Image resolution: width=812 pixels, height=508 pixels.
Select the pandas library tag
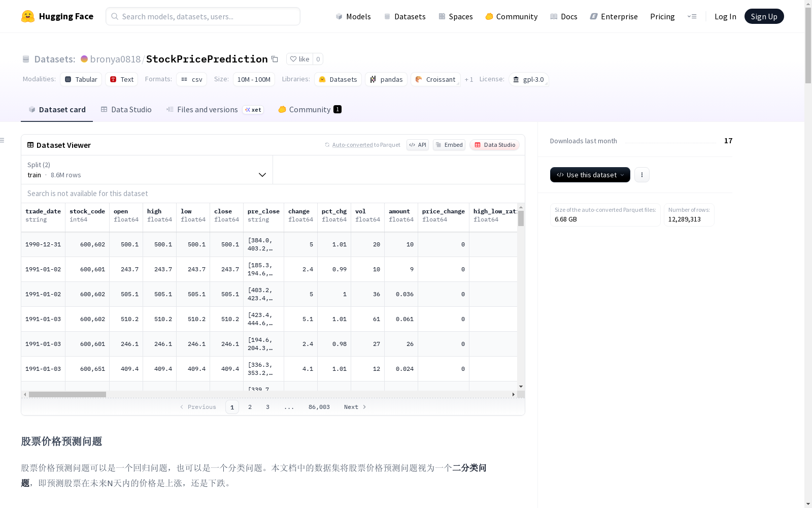[x=386, y=79]
